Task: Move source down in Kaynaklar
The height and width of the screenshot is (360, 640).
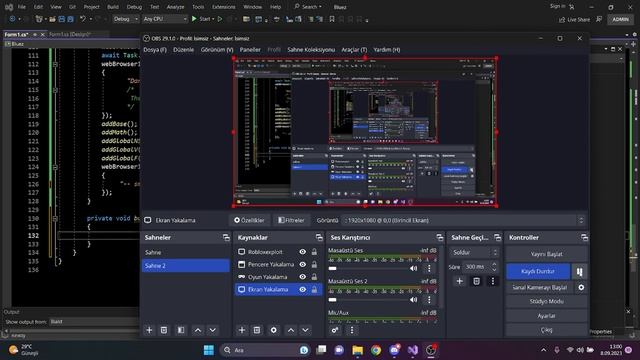Action: point(305,330)
